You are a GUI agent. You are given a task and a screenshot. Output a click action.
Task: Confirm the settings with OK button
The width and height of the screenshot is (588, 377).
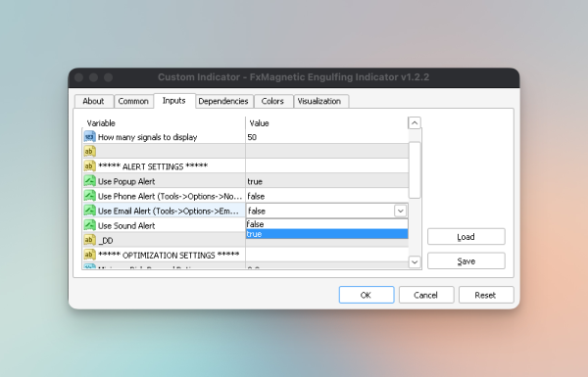(367, 295)
